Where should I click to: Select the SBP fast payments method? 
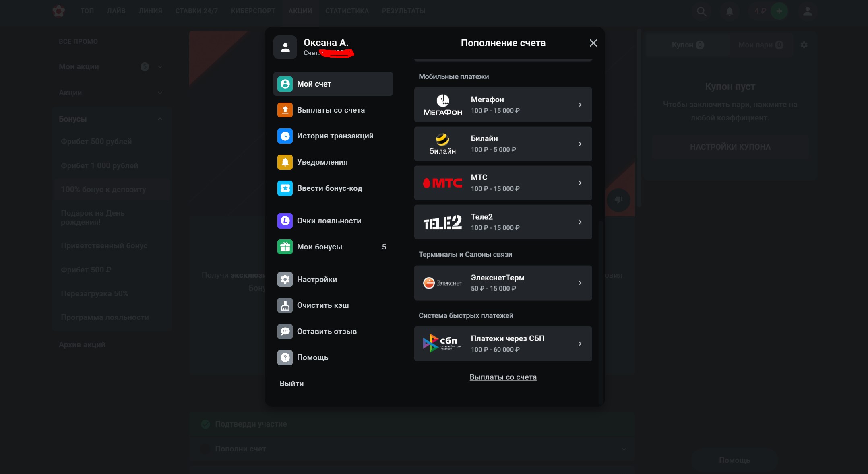(x=502, y=344)
